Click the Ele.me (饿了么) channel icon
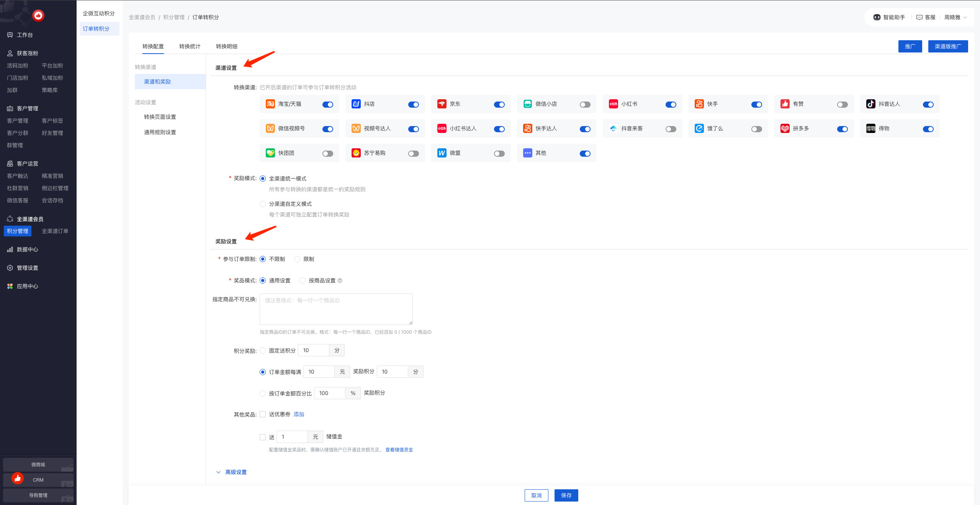The width and height of the screenshot is (980, 505). (x=699, y=128)
